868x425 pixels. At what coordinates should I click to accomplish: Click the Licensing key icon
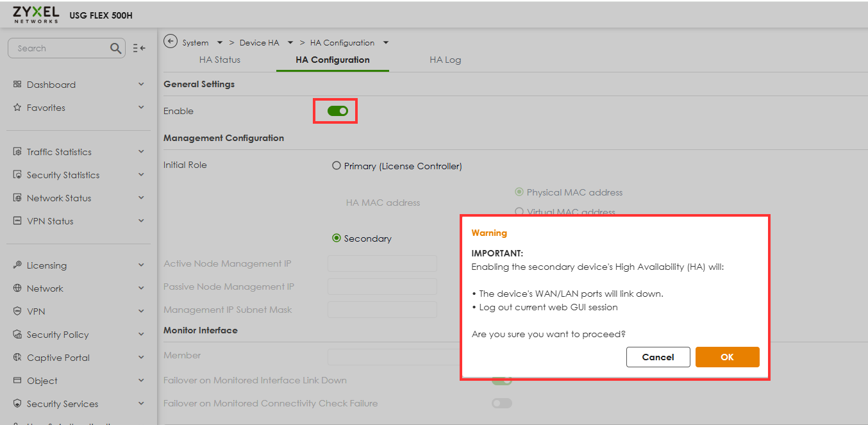pos(17,265)
